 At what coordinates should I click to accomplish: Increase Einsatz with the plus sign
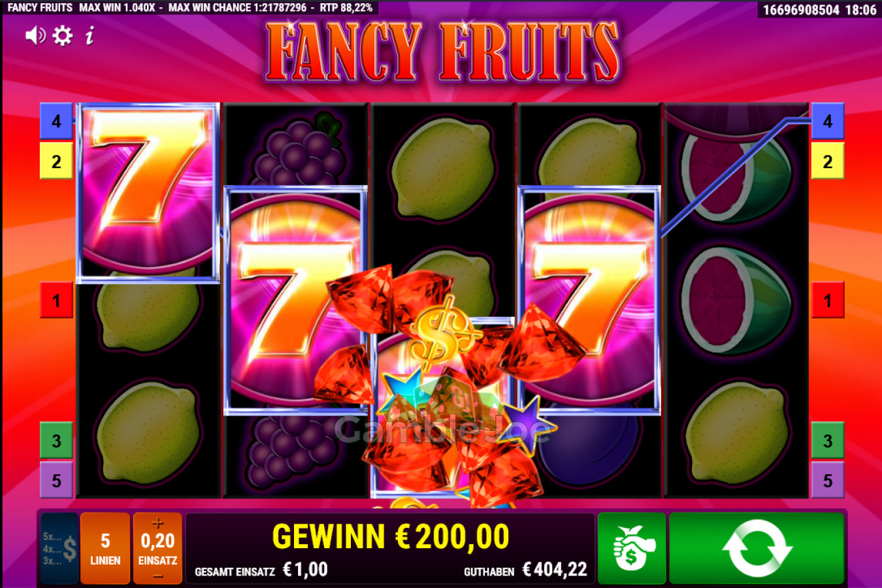point(157,523)
